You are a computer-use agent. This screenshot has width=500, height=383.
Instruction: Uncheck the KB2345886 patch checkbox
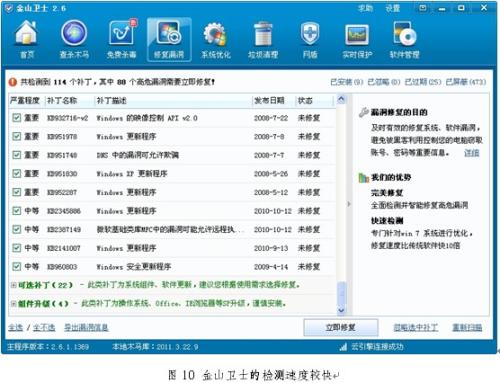[x=16, y=211]
